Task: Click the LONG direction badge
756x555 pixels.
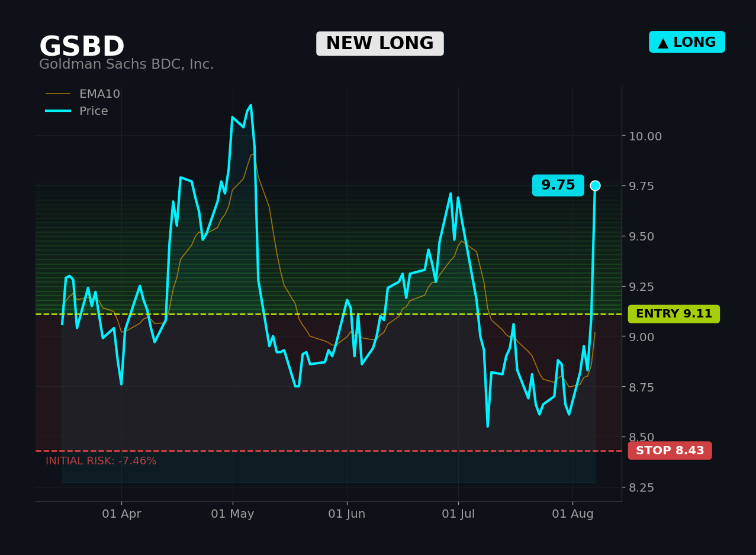Action: click(687, 42)
